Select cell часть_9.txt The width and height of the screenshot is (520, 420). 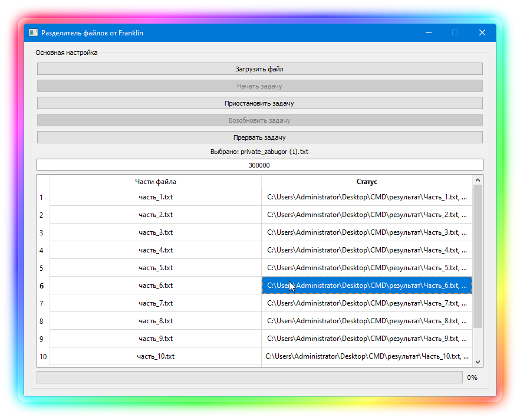(156, 339)
